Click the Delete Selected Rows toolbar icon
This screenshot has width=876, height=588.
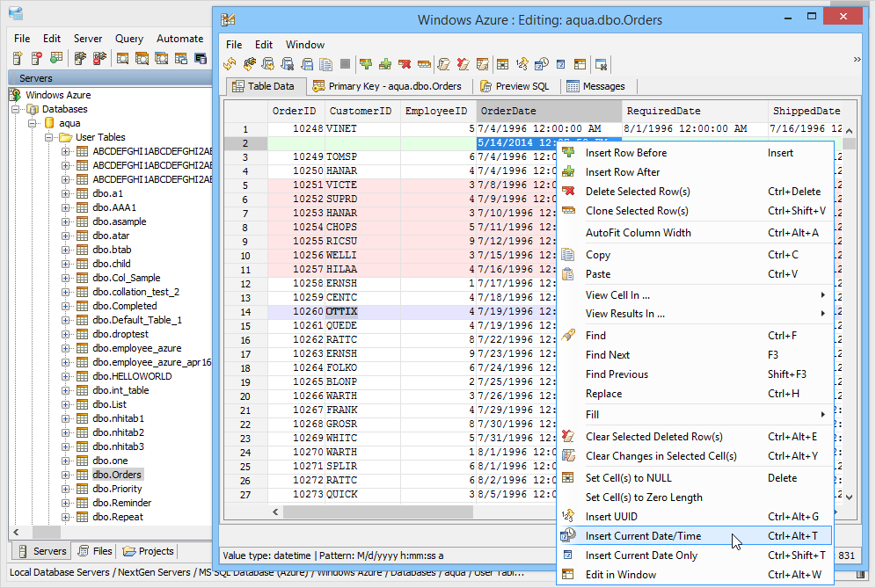pos(405,64)
